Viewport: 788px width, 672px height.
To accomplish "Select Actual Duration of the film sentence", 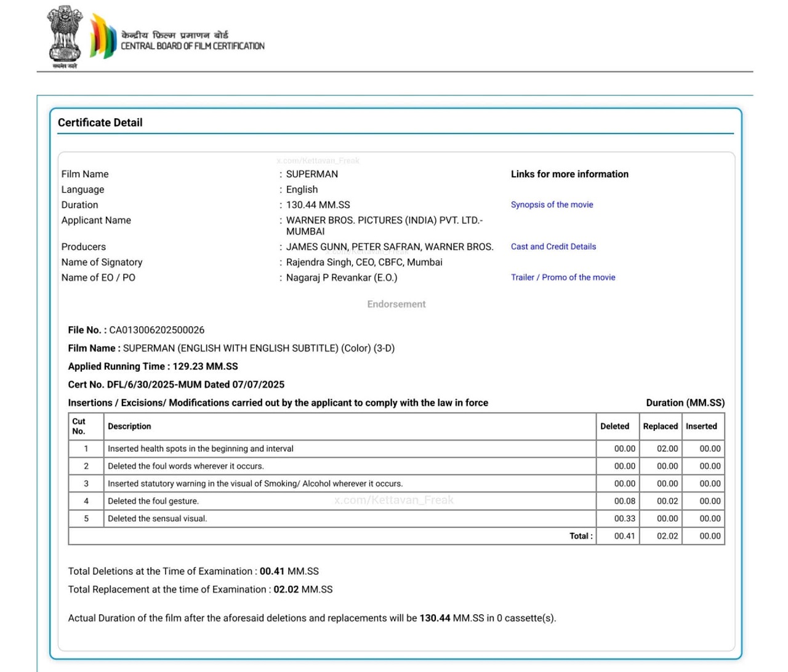I will pos(312,618).
